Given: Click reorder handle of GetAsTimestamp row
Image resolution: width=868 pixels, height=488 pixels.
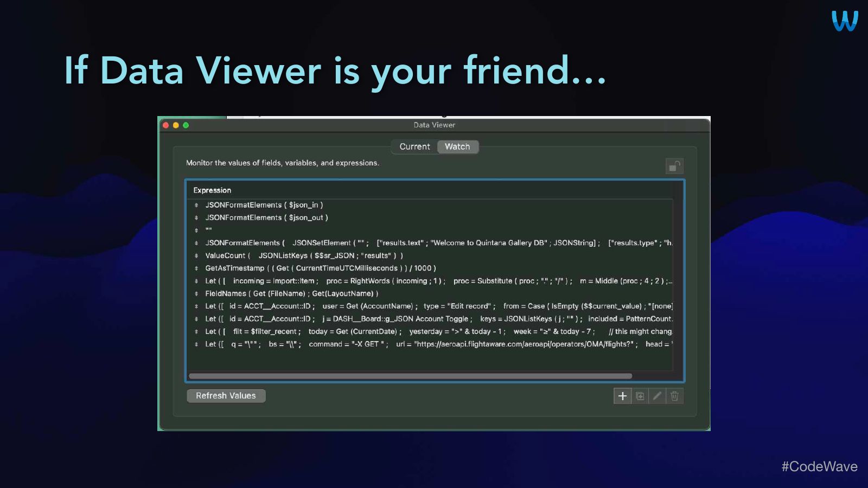Looking at the screenshot, I should [x=196, y=268].
